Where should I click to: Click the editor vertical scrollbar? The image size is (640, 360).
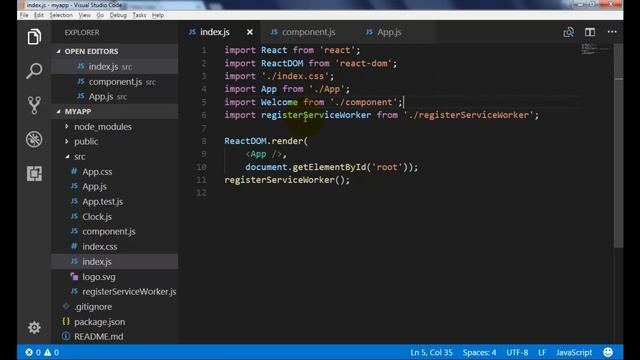(619, 146)
